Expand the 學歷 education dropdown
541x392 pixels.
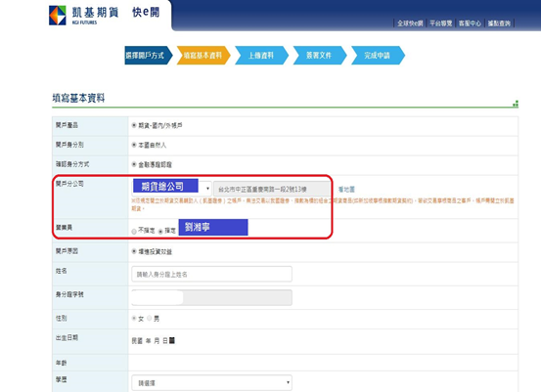click(211, 382)
